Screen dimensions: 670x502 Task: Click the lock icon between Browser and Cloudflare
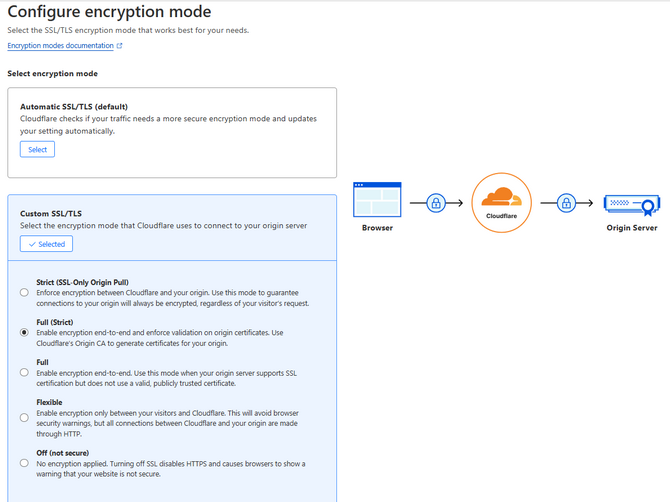[x=436, y=203]
